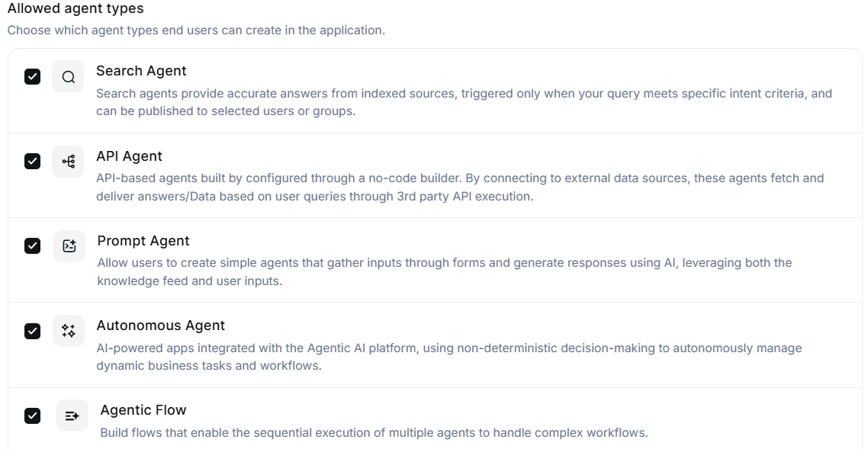
Task: Click the Search Agent magnifier icon
Action: click(x=68, y=77)
